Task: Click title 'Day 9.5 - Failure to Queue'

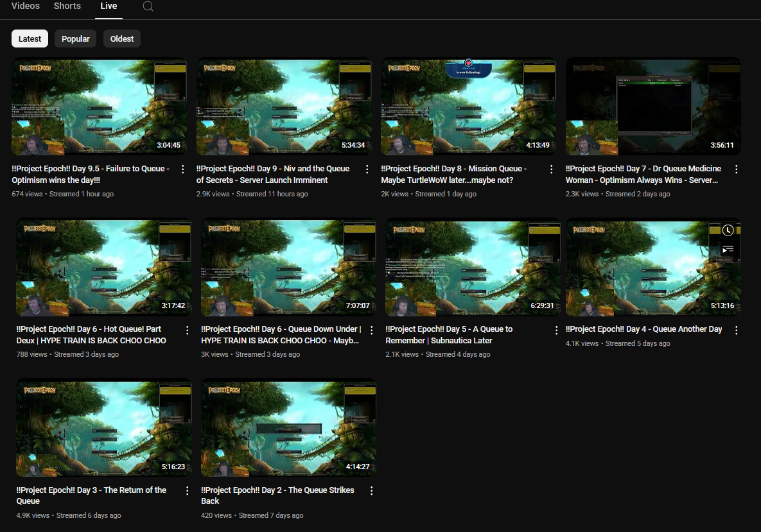Action: [91, 174]
